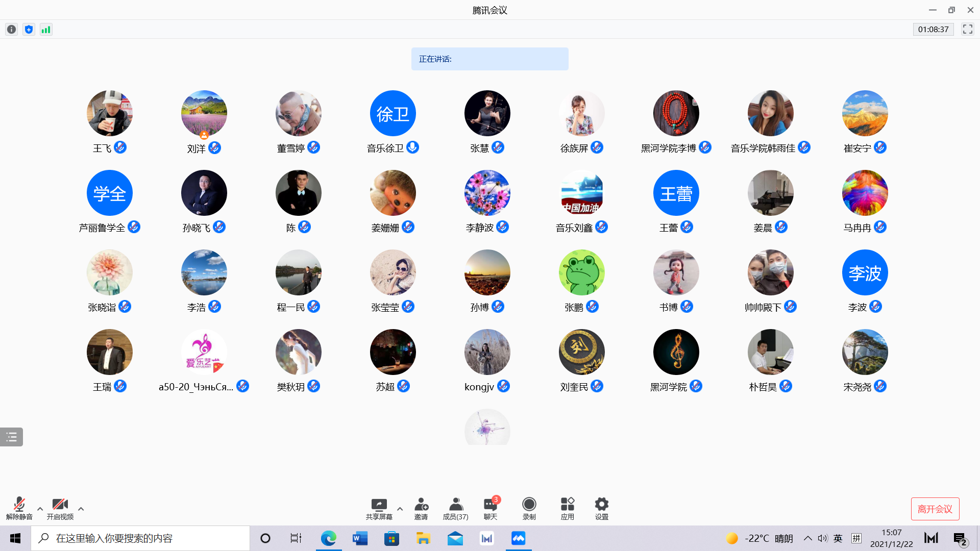Expand video options arrow beside 开启视频
The width and height of the screenshot is (980, 551).
click(x=81, y=509)
